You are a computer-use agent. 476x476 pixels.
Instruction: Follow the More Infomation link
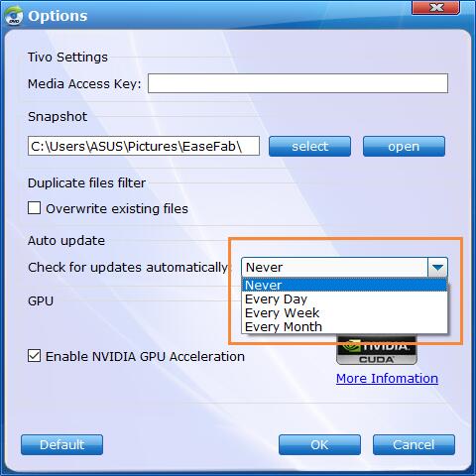click(387, 379)
